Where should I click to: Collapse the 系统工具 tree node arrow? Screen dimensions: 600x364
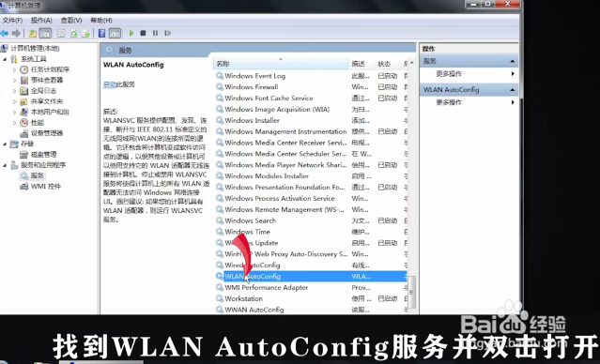[x=5, y=59]
